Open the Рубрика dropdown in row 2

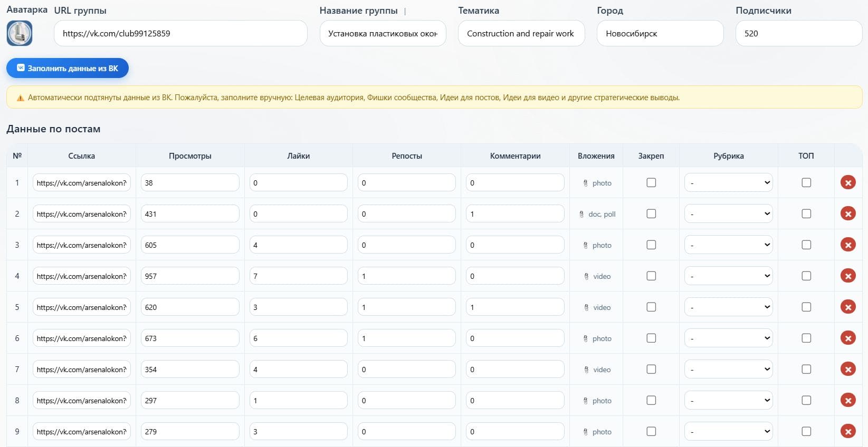[x=729, y=213]
